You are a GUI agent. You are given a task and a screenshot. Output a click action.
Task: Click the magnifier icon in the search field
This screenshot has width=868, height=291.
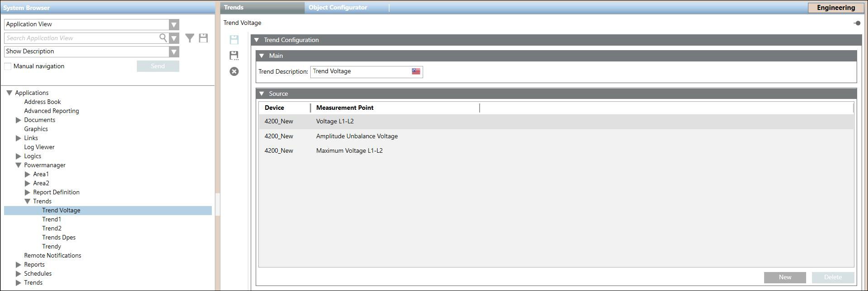[163, 38]
